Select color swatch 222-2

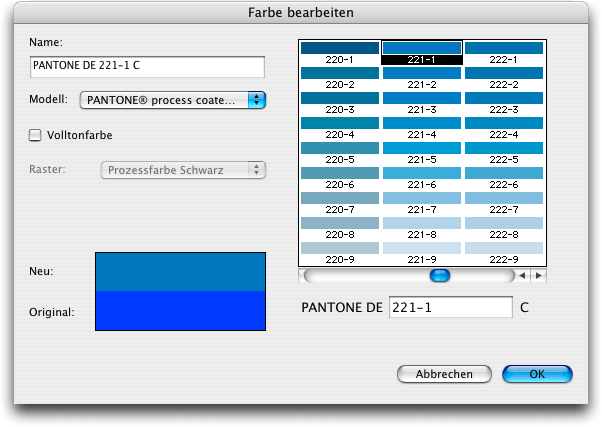(504, 73)
